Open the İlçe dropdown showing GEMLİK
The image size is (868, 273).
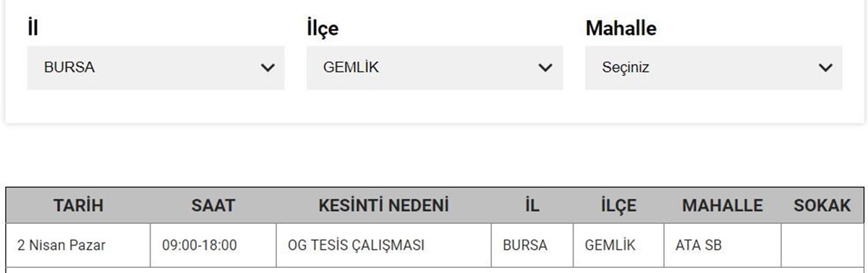[x=435, y=68]
